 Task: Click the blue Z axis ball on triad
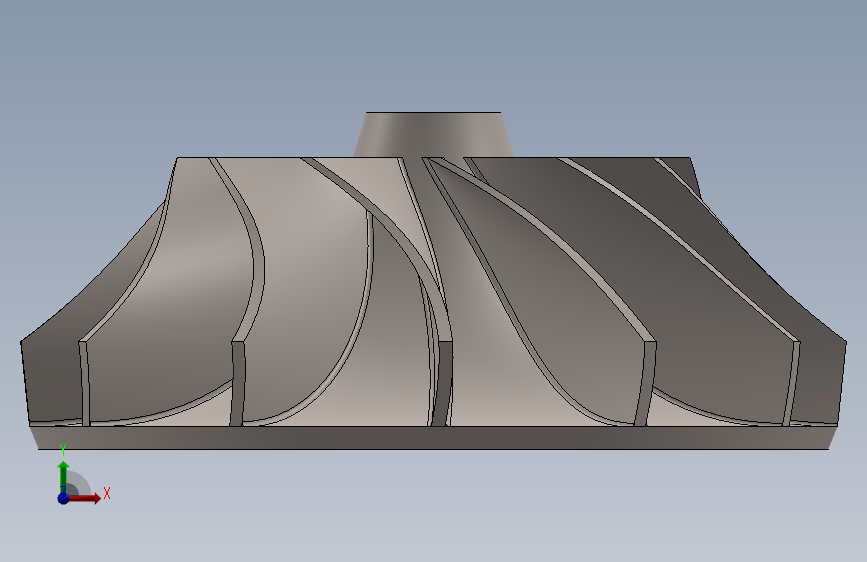(x=63, y=498)
